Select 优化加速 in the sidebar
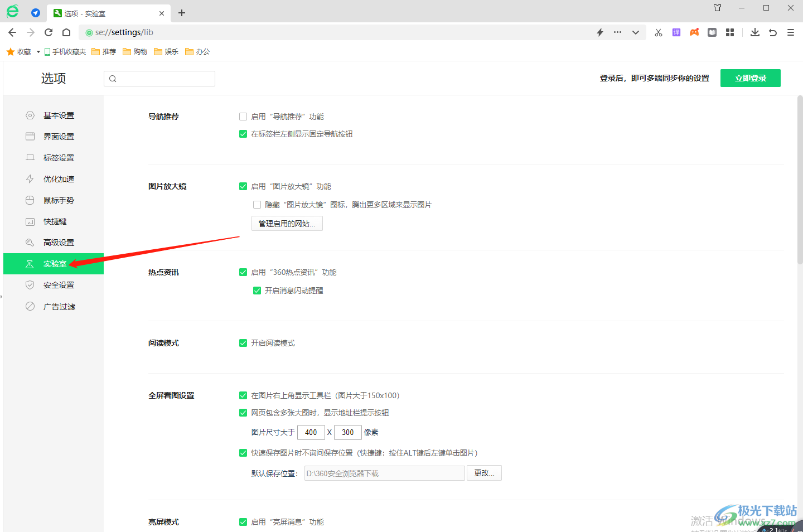The image size is (803, 532). (54, 179)
